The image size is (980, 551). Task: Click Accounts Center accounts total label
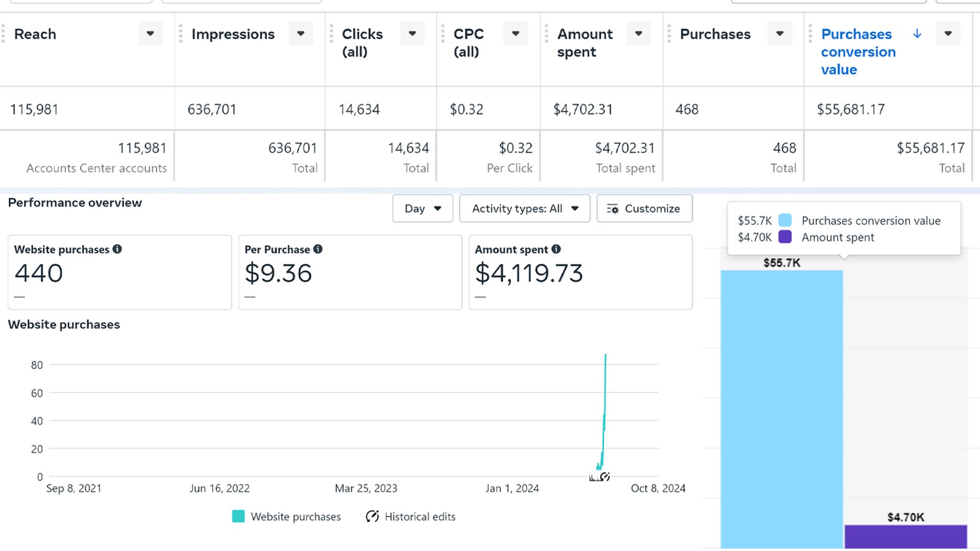96,168
